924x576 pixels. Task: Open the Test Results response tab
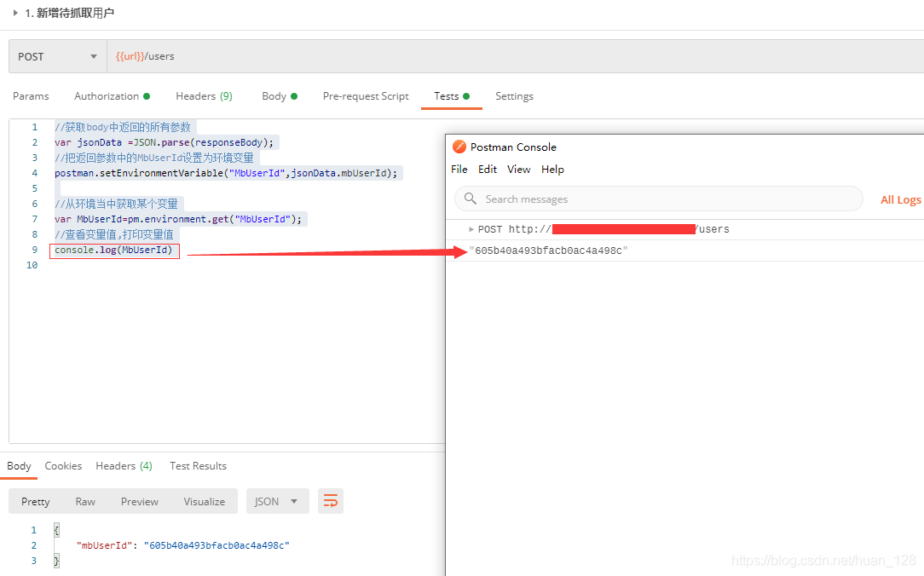point(198,466)
